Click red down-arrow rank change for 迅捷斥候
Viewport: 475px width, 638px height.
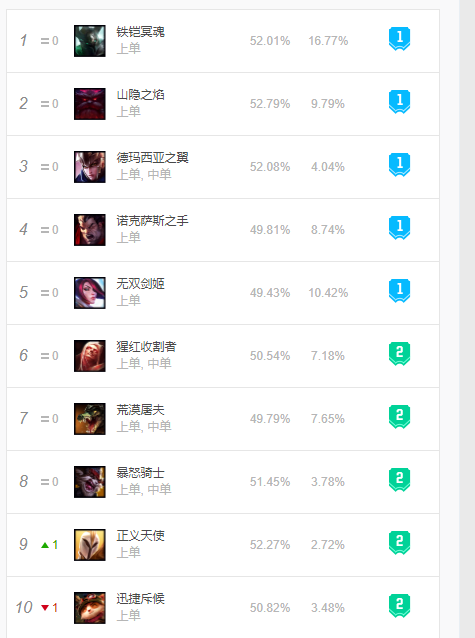(x=50, y=608)
